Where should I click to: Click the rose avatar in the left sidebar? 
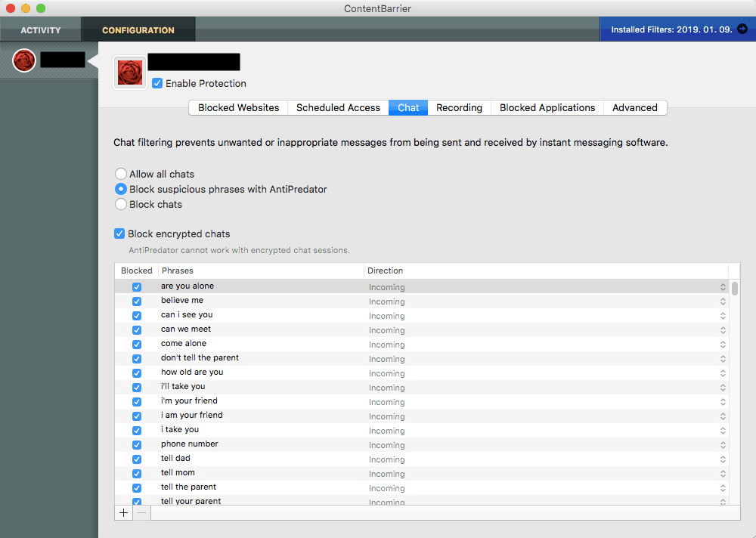click(x=23, y=60)
